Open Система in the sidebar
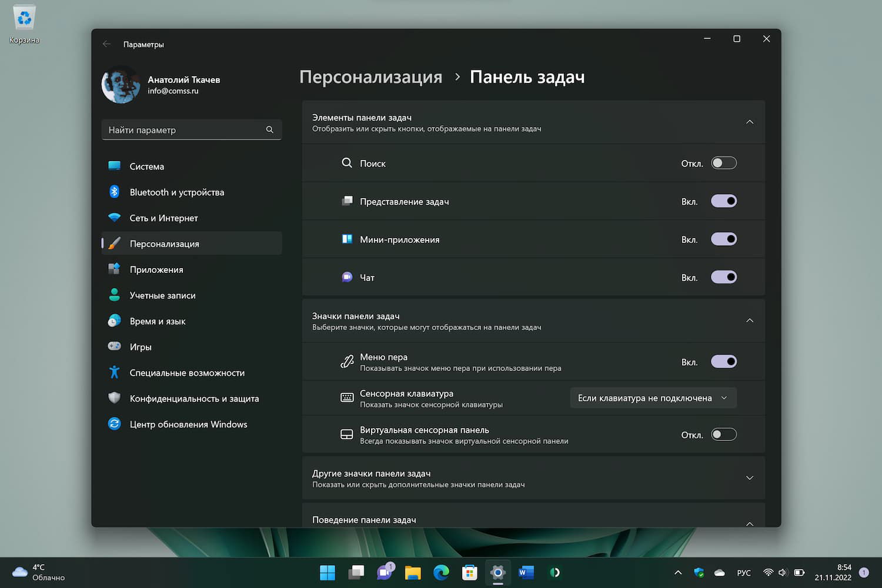Viewport: 882px width, 588px height. tap(147, 166)
